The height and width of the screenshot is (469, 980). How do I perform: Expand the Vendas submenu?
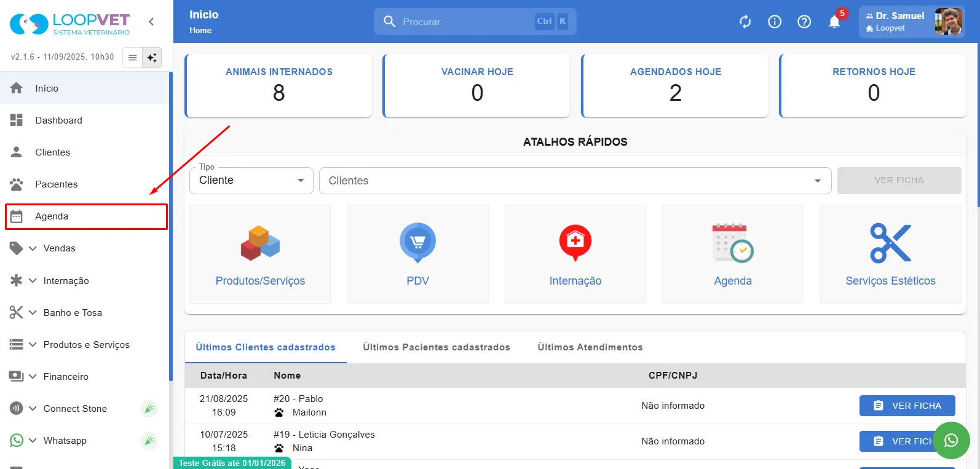coord(33,248)
